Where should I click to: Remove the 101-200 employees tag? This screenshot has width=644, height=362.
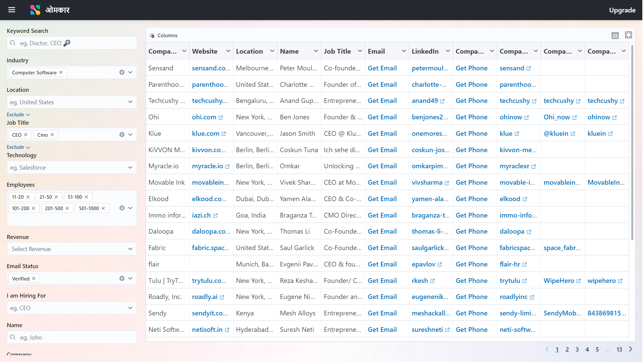[x=33, y=208]
